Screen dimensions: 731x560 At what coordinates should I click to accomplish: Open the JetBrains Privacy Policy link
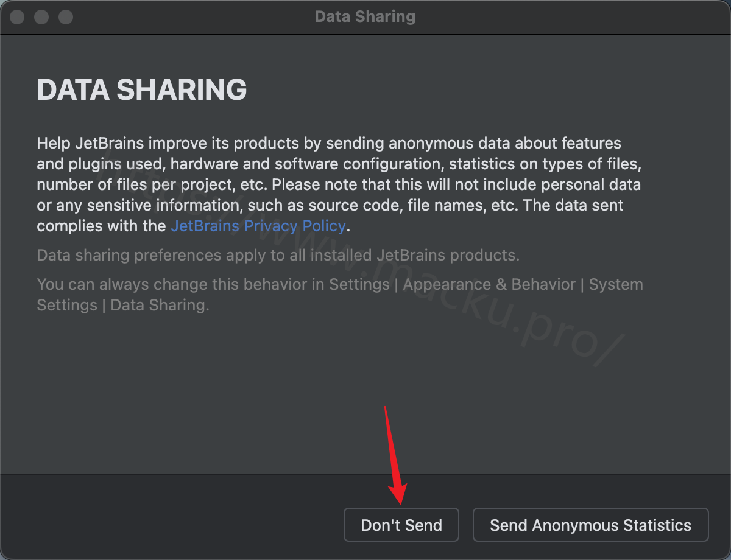pyautogui.click(x=258, y=226)
